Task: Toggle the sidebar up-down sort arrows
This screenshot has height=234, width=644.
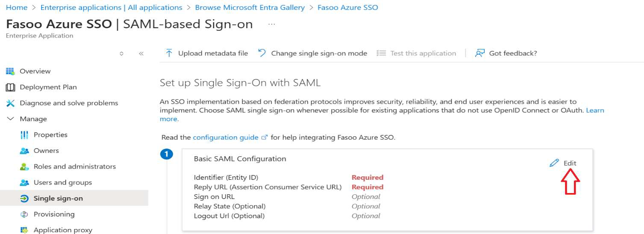Action: [x=121, y=54]
